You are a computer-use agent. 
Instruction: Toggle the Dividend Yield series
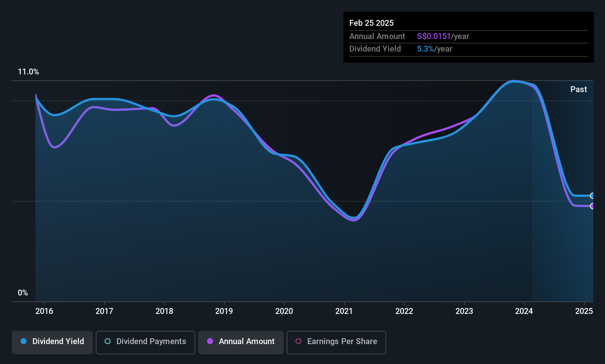coord(52,343)
